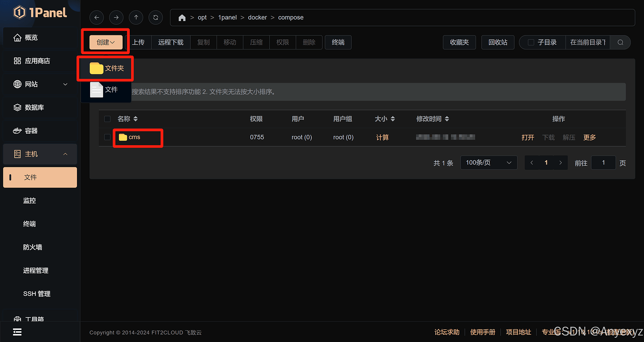The image size is (644, 342).
Task: Open 概览 in the sidebar
Action: (x=40, y=37)
